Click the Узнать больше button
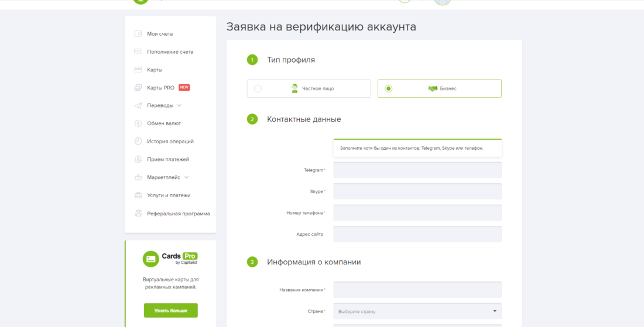Screen dimensions: 644x327 (x=170, y=310)
